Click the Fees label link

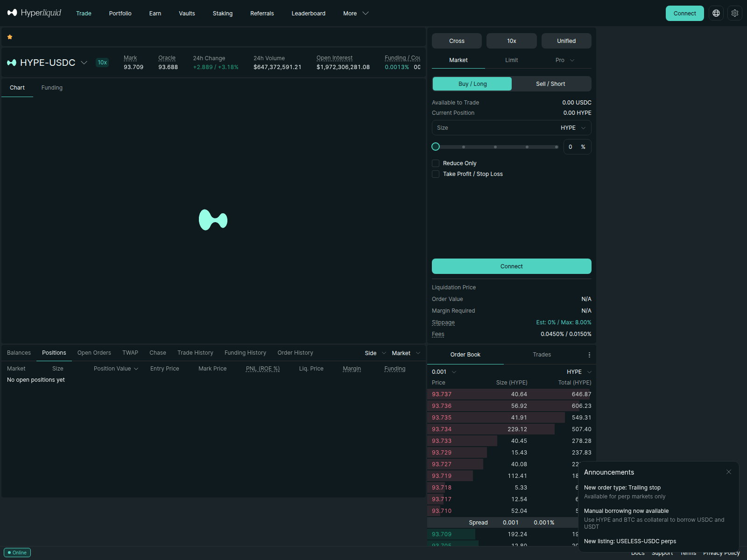coord(438,334)
